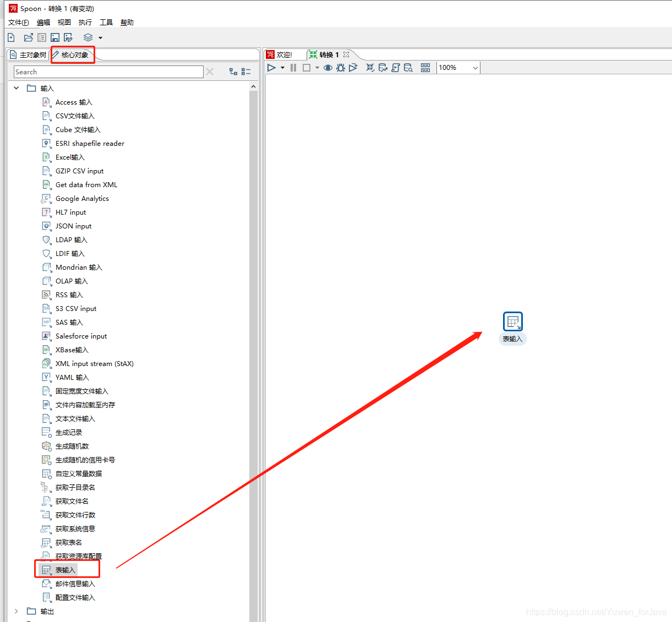Open the run options dropdown arrow

[x=282, y=68]
